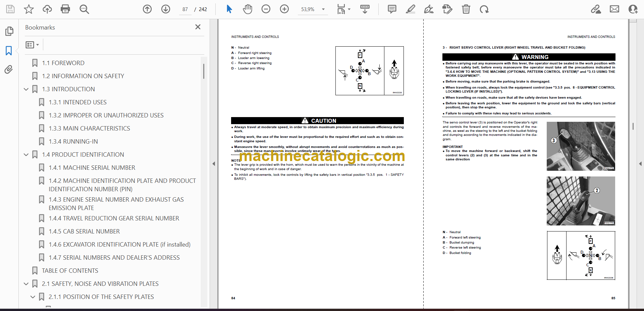Open page thumbnails panel
The image size is (644, 311).
click(x=9, y=31)
